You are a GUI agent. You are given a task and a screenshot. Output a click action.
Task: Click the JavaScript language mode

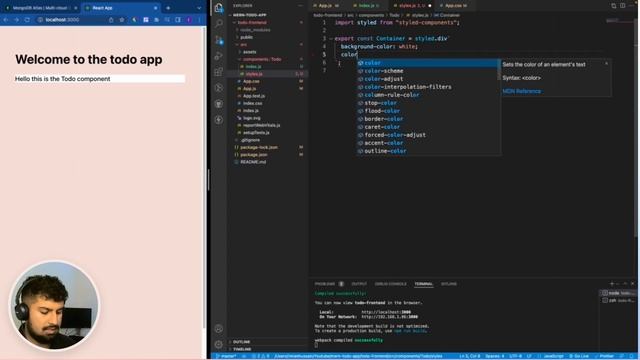(553, 356)
